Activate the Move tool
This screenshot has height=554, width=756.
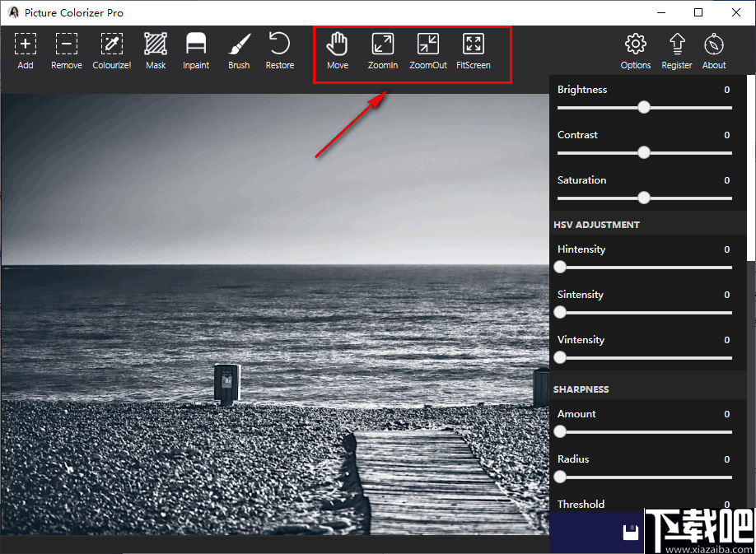(x=337, y=49)
